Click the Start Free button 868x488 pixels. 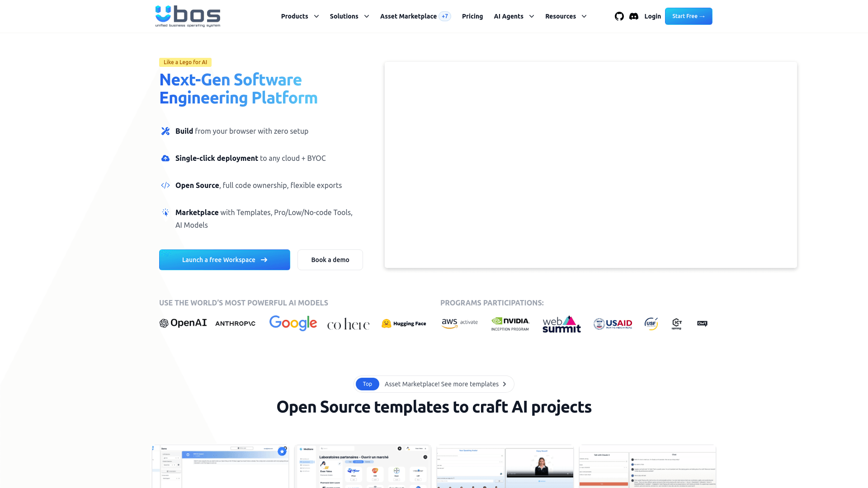pyautogui.click(x=688, y=16)
